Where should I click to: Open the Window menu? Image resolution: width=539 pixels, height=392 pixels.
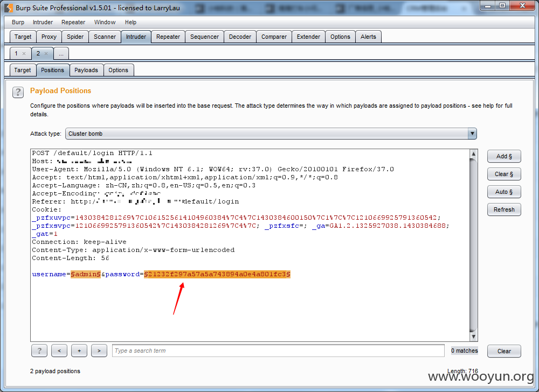pyautogui.click(x=105, y=22)
